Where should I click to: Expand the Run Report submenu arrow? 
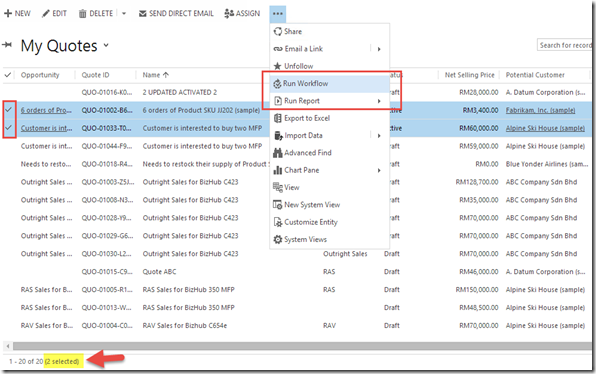click(x=379, y=101)
